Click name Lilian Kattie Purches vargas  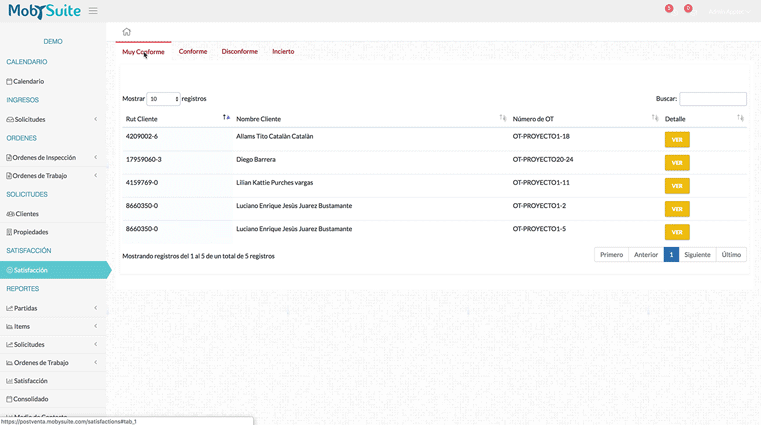(x=275, y=183)
